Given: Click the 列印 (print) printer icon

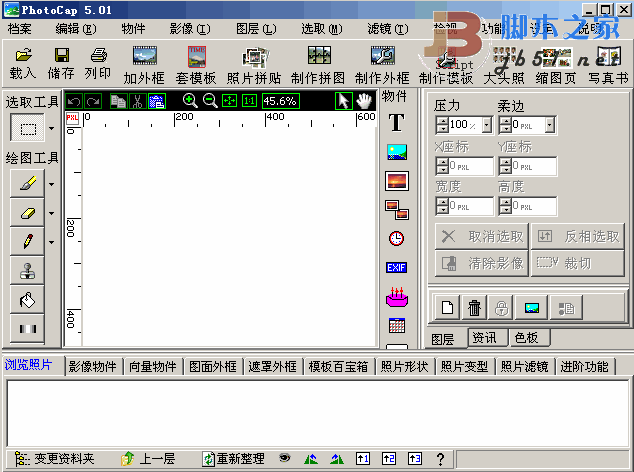Looking at the screenshot, I should (x=99, y=55).
